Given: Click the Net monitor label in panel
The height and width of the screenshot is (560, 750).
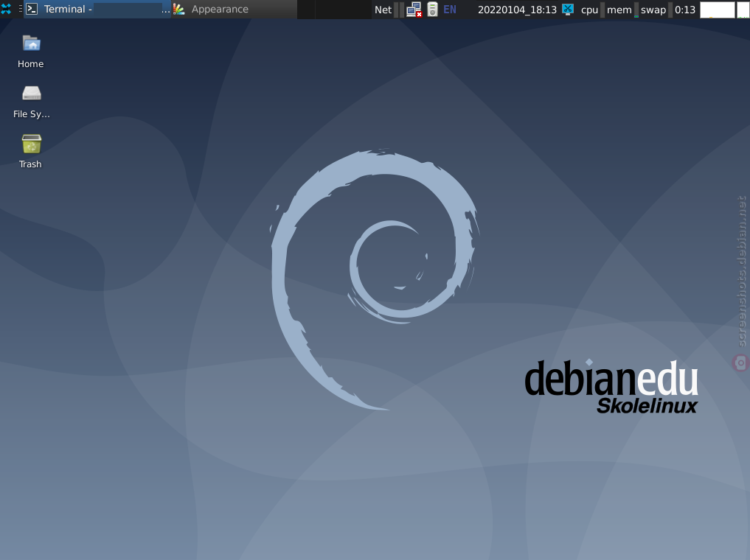Looking at the screenshot, I should pos(383,10).
